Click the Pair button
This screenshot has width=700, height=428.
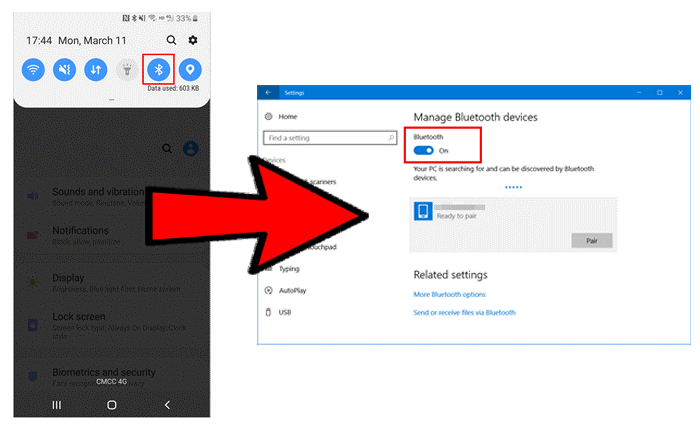pyautogui.click(x=592, y=241)
